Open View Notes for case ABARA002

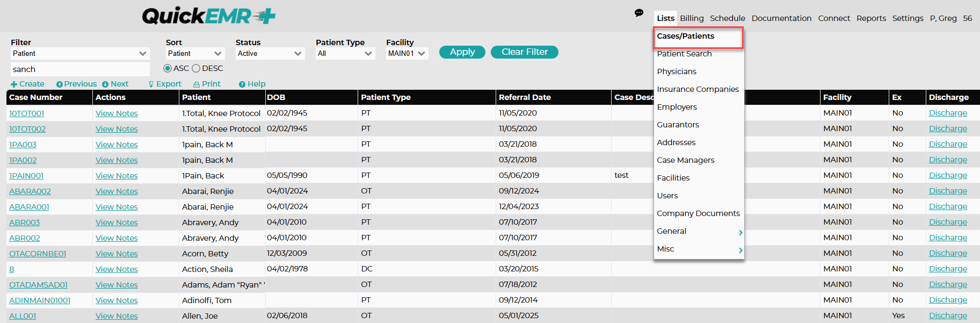[117, 191]
